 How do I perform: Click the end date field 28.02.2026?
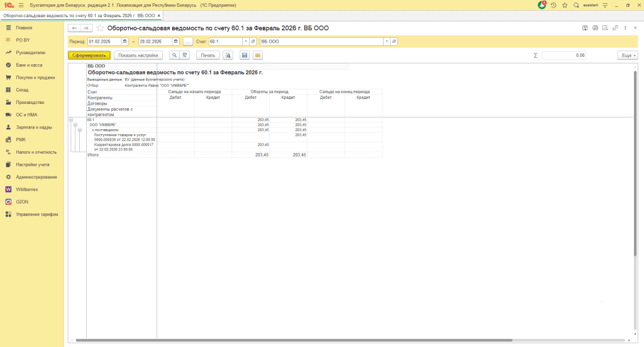pyautogui.click(x=154, y=42)
